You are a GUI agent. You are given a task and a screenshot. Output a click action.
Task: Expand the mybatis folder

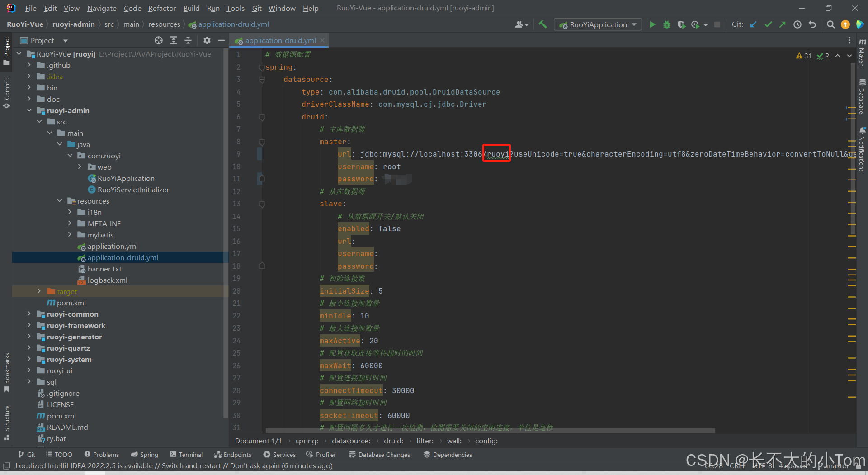coord(70,235)
